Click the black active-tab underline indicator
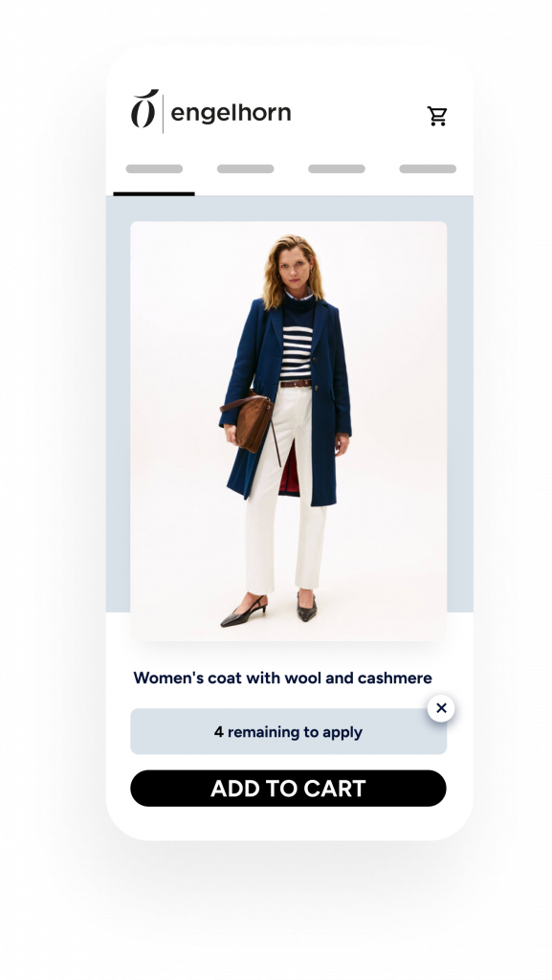Image resolution: width=552 pixels, height=980 pixels. tap(154, 193)
